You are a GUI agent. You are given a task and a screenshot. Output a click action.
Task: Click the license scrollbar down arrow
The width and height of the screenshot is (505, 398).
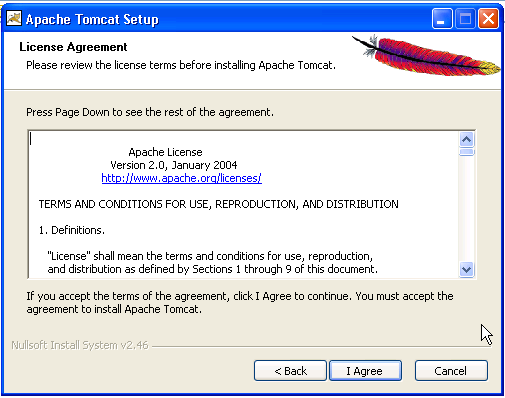[466, 269]
